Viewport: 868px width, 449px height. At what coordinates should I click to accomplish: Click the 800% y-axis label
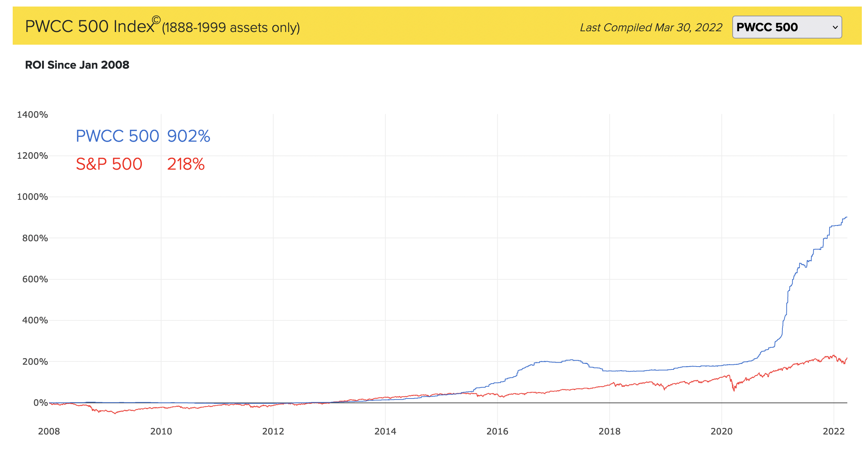35,238
